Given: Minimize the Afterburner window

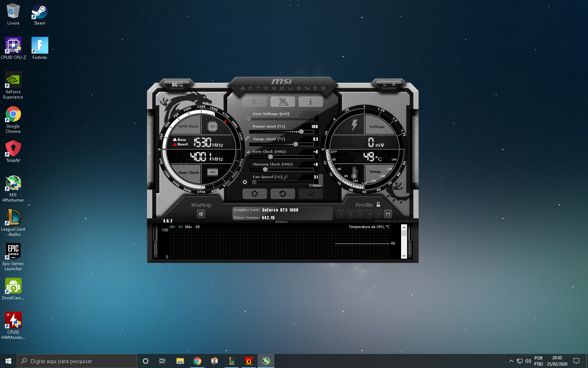Looking at the screenshot, I should click(385, 85).
